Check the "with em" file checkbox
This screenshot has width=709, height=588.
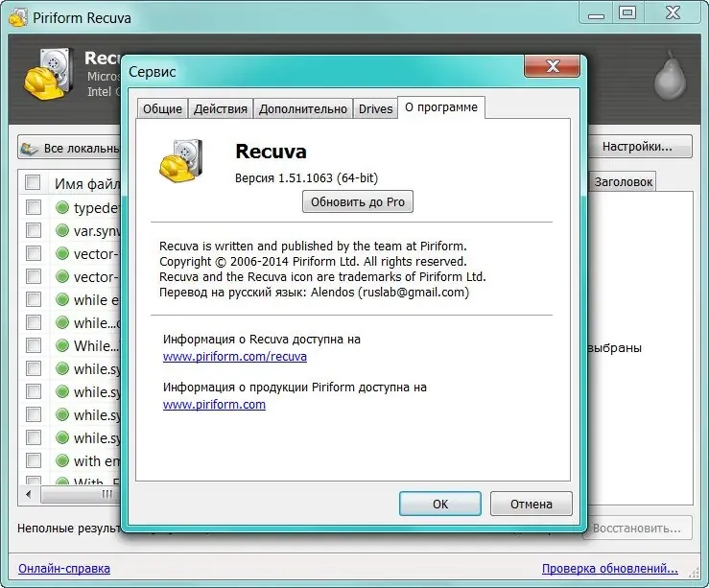pos(33,460)
